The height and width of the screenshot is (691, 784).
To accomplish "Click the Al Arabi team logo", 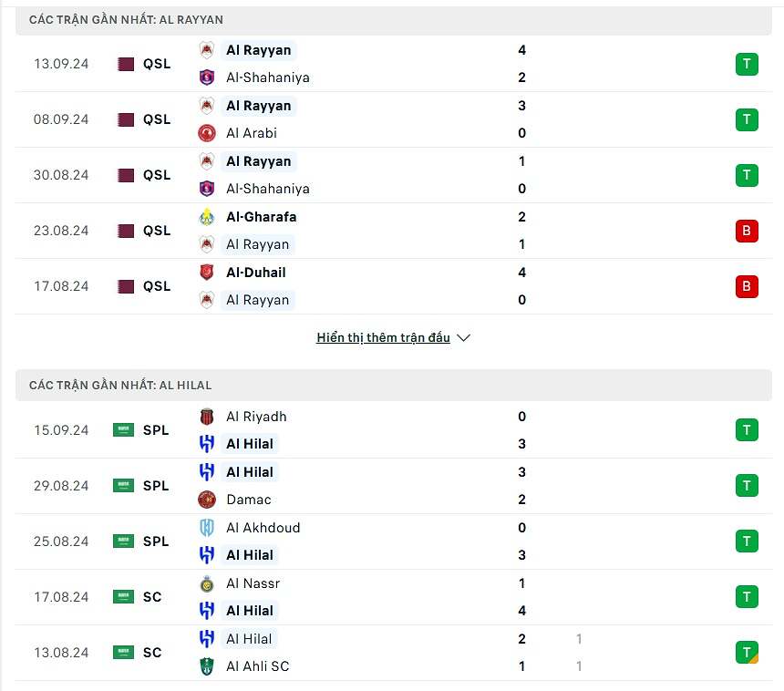I will (x=207, y=133).
